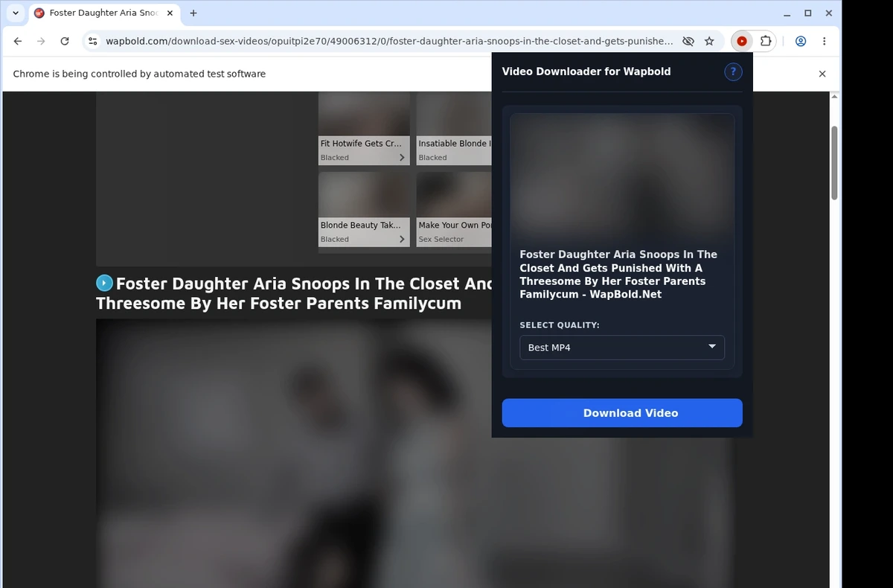The image size is (893, 588).
Task: Select the active tab in the tab strip
Action: [105, 13]
